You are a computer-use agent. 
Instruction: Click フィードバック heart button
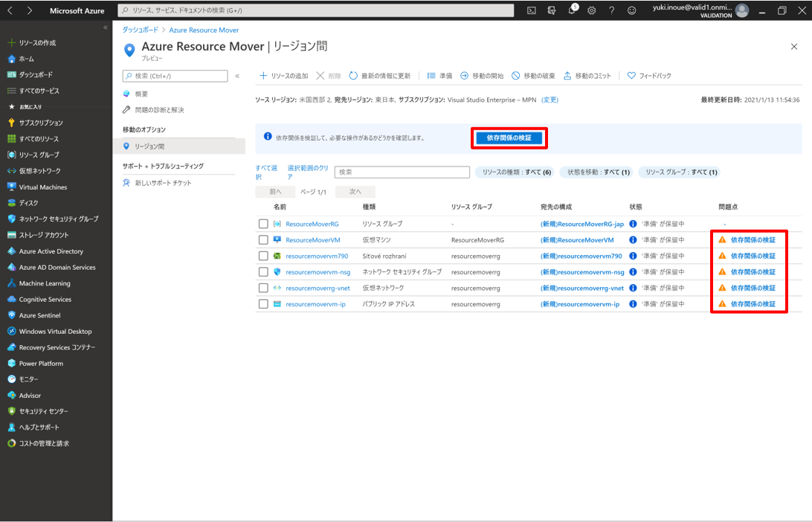[x=649, y=76]
